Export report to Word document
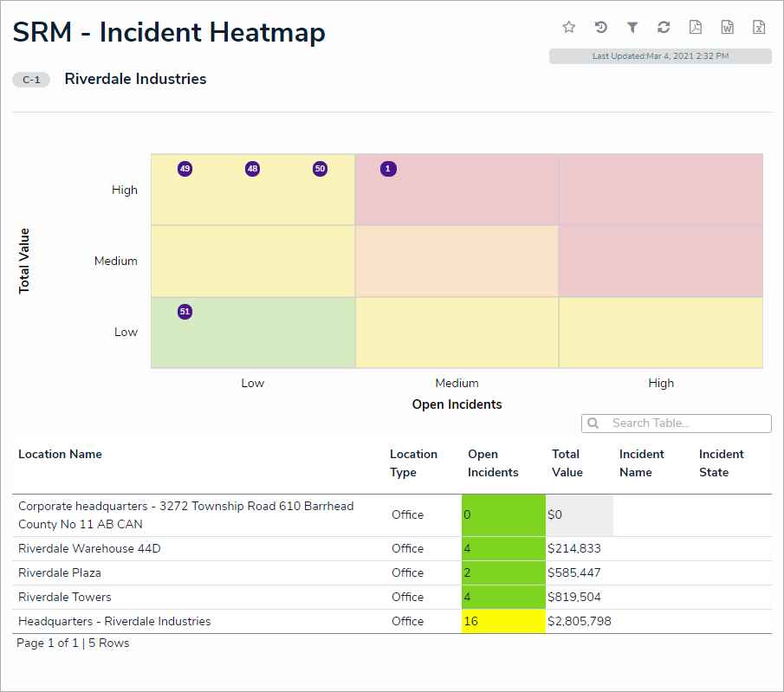The height and width of the screenshot is (692, 784). (x=728, y=28)
